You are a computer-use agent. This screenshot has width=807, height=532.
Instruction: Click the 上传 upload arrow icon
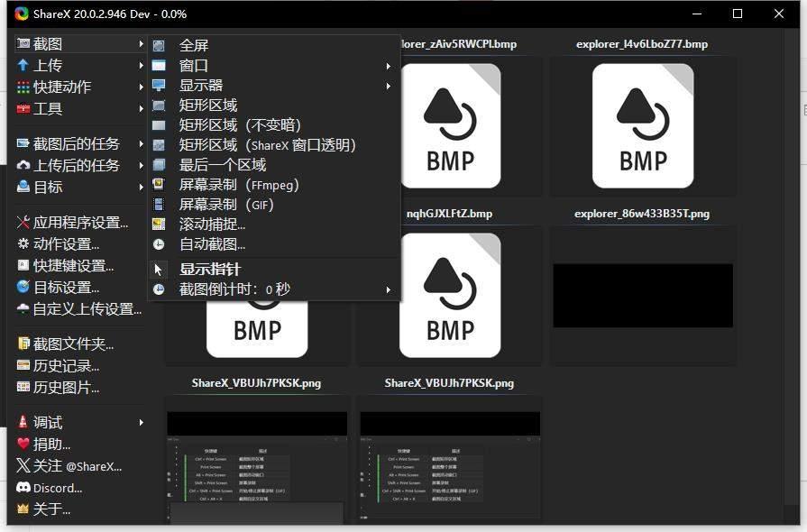click(23, 65)
